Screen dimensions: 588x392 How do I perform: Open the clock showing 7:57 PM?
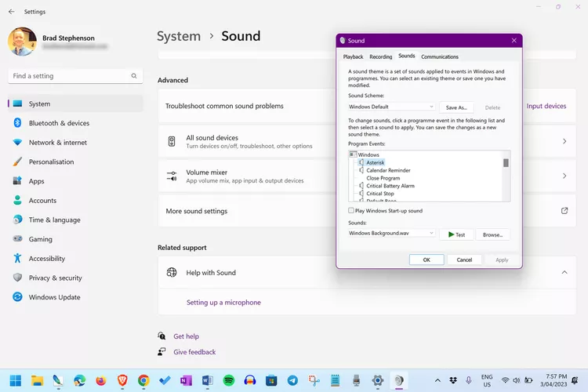point(554,380)
